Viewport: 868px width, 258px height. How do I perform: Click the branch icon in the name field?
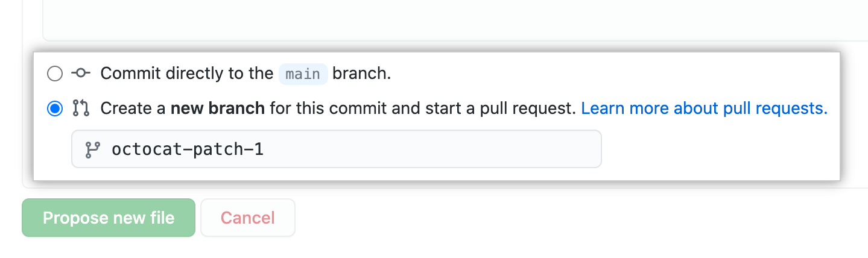pos(92,149)
